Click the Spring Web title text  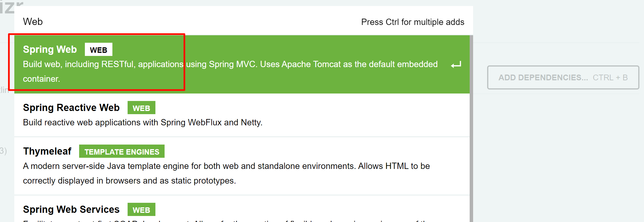(x=50, y=49)
